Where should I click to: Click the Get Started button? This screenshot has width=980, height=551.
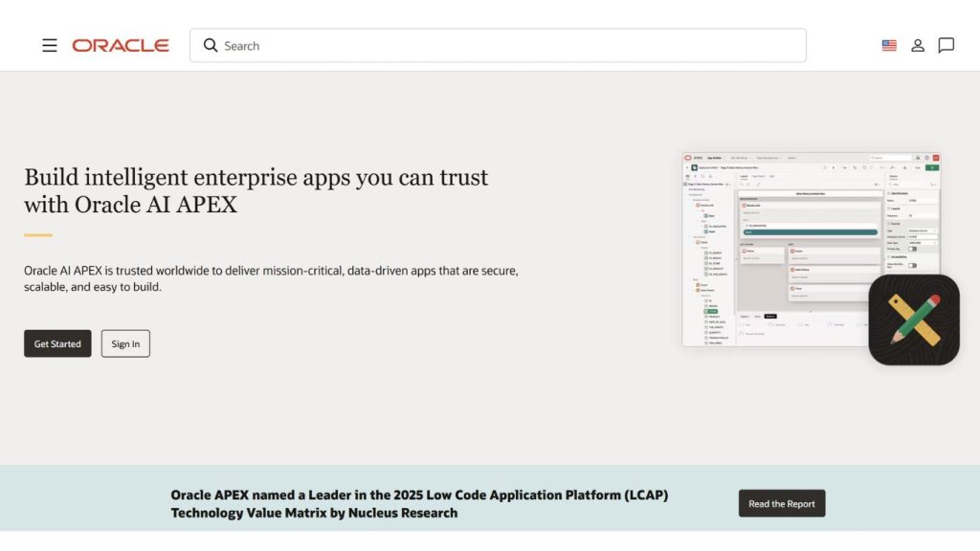pos(56,342)
